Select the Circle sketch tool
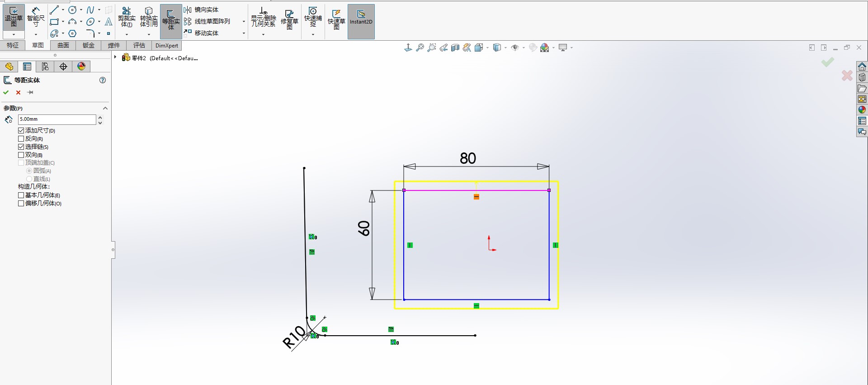 click(72, 10)
